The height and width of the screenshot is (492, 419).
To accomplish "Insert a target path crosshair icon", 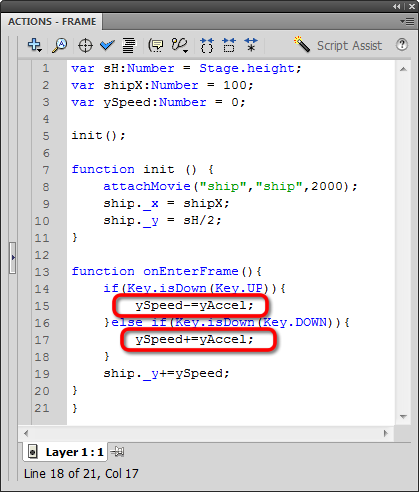I will [85, 45].
